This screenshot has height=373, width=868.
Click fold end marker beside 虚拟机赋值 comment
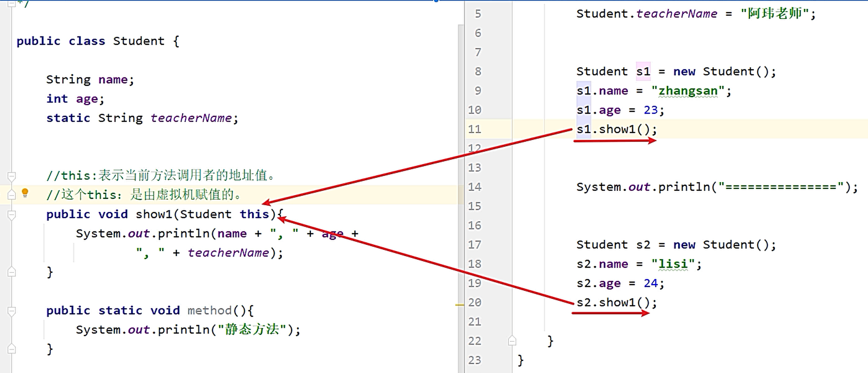tap(12, 195)
